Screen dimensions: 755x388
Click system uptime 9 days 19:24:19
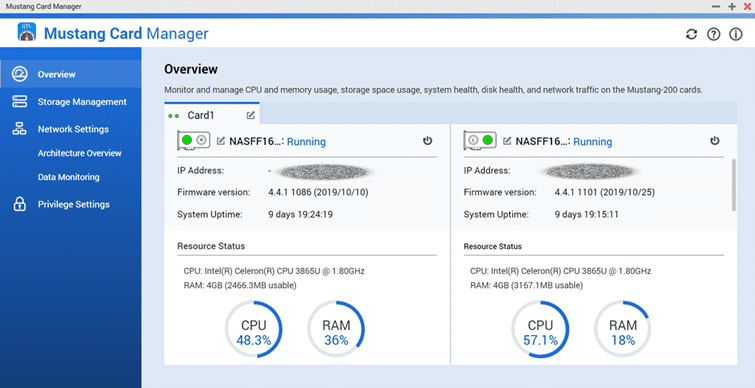point(300,214)
